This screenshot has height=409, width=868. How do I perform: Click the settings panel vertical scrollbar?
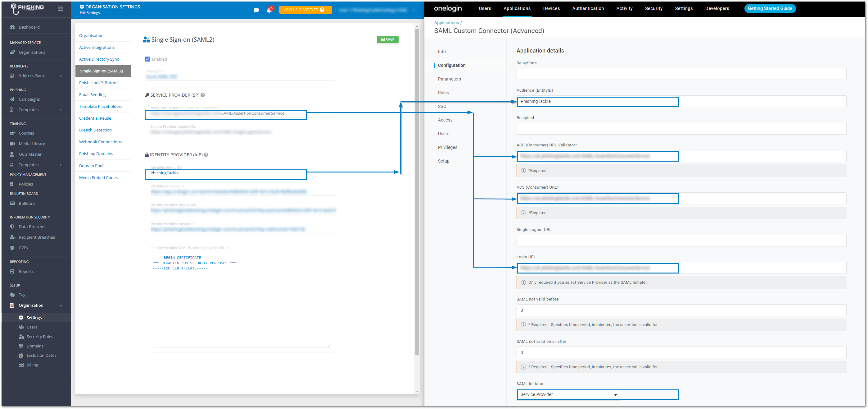pyautogui.click(x=417, y=192)
